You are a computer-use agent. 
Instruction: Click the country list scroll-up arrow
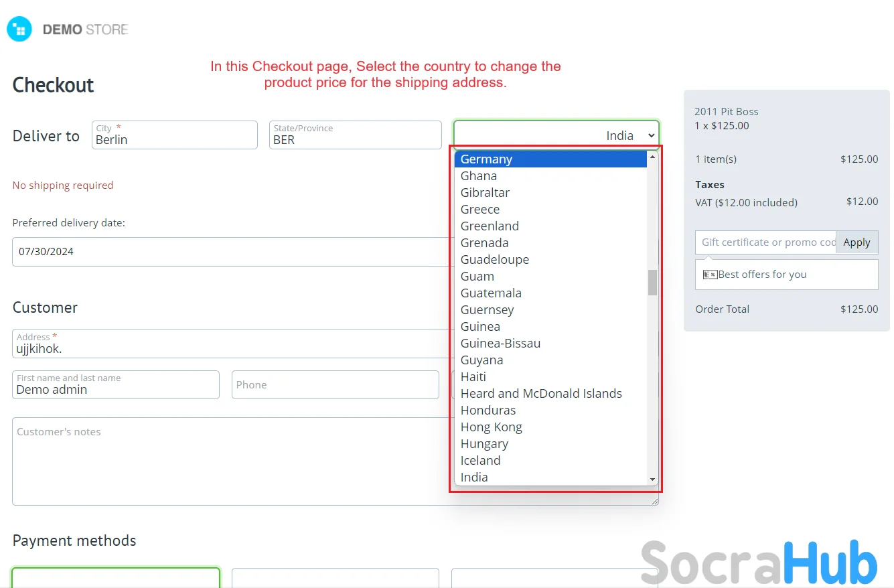pos(652,156)
